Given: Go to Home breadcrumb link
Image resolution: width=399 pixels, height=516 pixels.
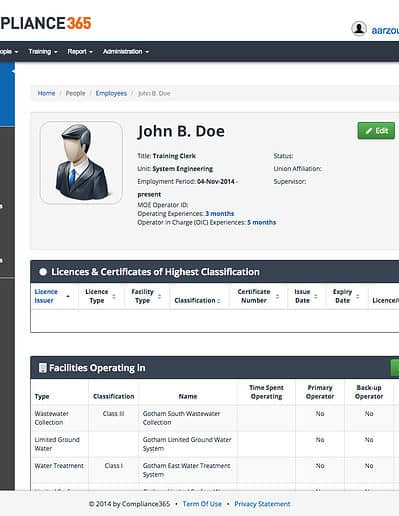Looking at the screenshot, I should coord(46,93).
